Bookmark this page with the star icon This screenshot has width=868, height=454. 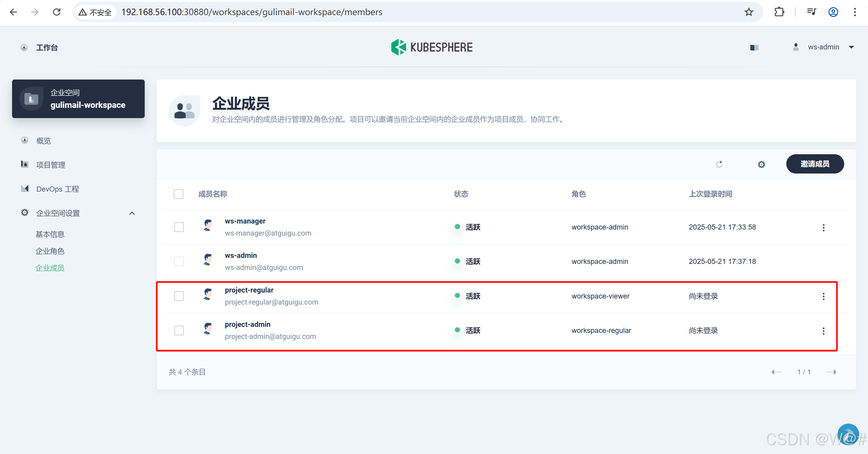point(749,12)
